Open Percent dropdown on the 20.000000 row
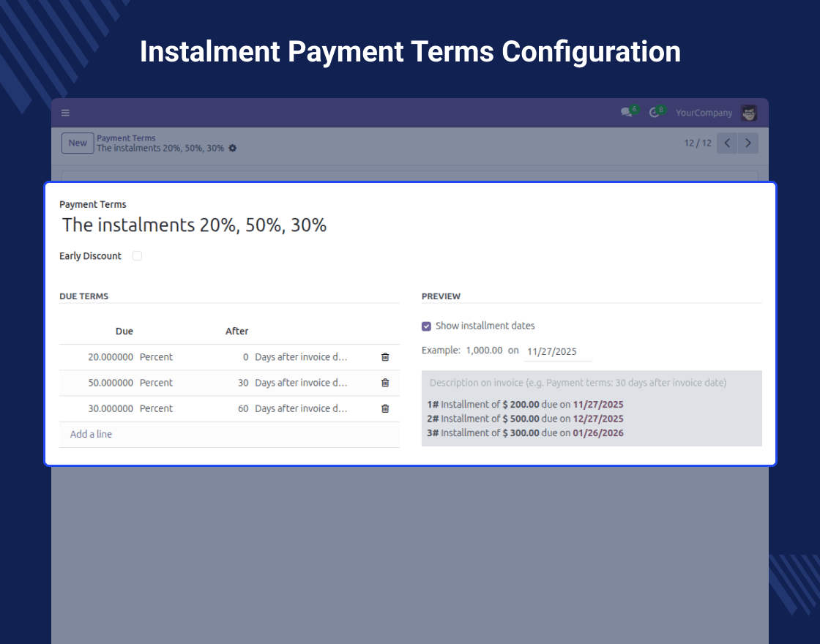The width and height of the screenshot is (820, 644). pos(156,357)
